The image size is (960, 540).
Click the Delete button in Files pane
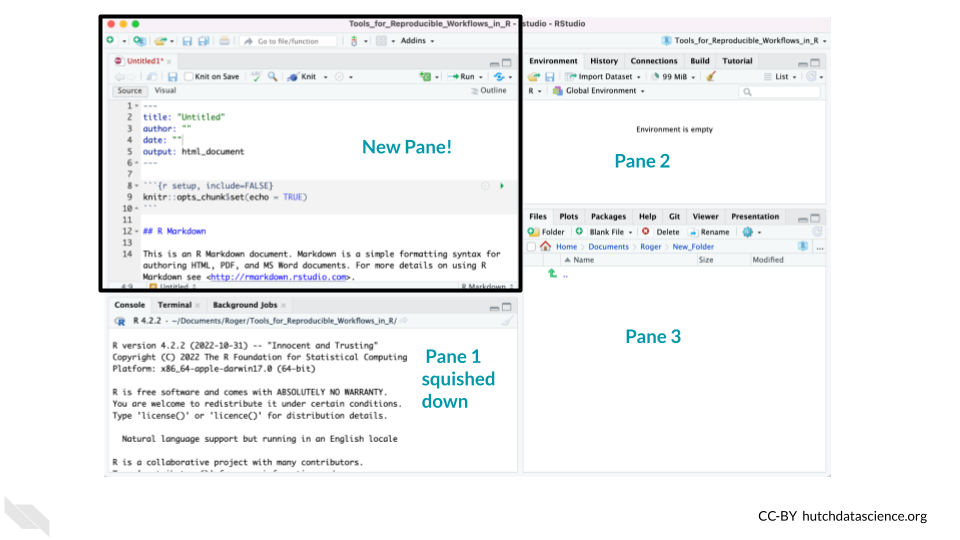[x=661, y=232]
